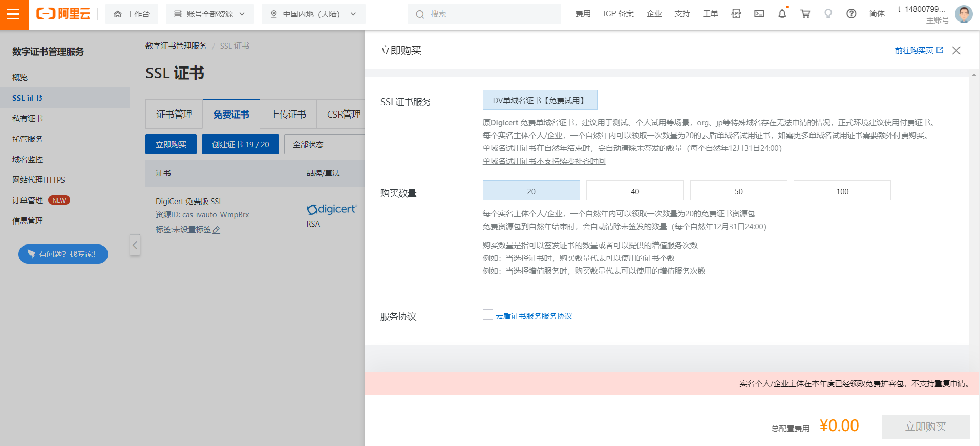Open 前往购买页 external link
Viewport: 980px width, 446px height.
click(919, 50)
